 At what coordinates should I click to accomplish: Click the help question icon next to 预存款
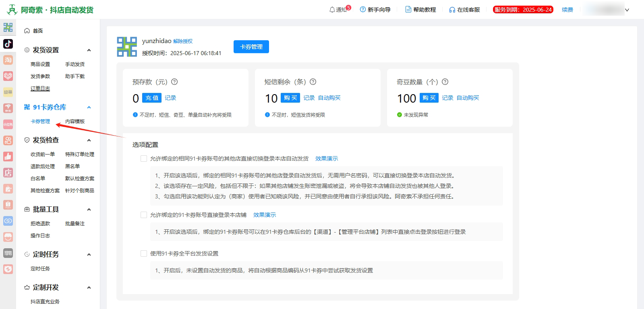(174, 82)
